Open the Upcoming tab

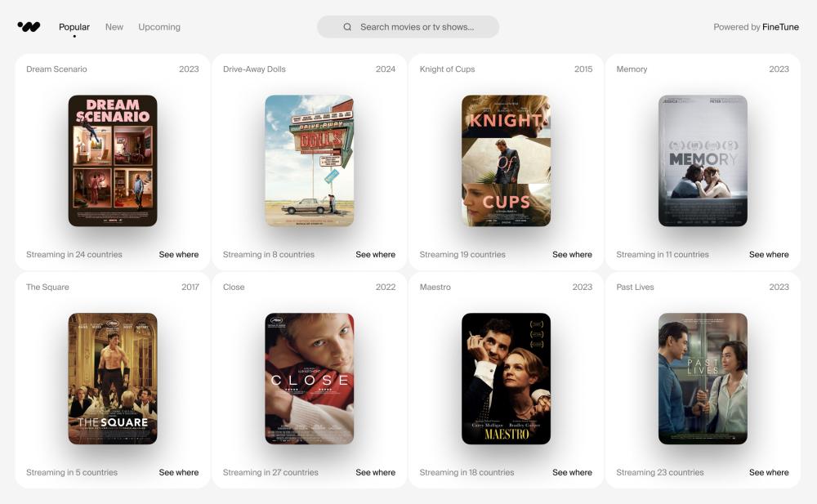pyautogui.click(x=159, y=27)
